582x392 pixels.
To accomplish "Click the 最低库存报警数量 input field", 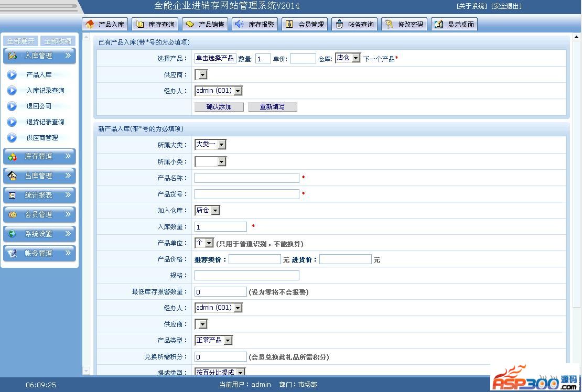I will tap(220, 292).
